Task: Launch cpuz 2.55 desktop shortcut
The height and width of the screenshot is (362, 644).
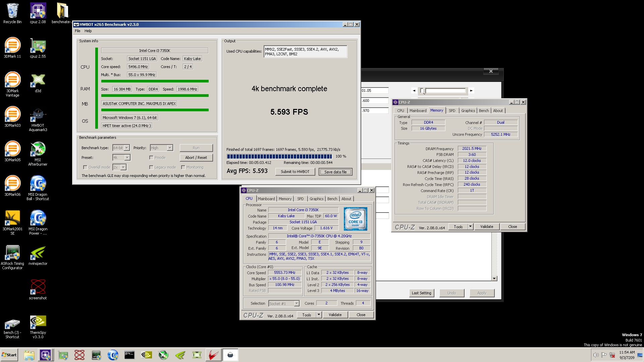Action: [38, 48]
